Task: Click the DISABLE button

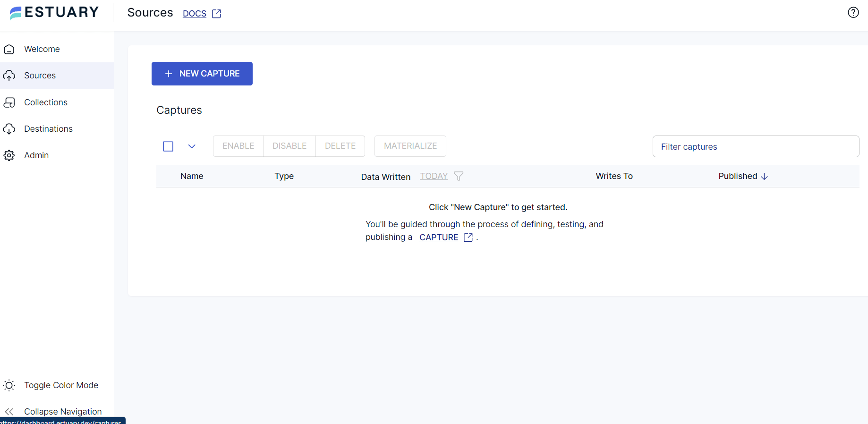Action: [289, 146]
